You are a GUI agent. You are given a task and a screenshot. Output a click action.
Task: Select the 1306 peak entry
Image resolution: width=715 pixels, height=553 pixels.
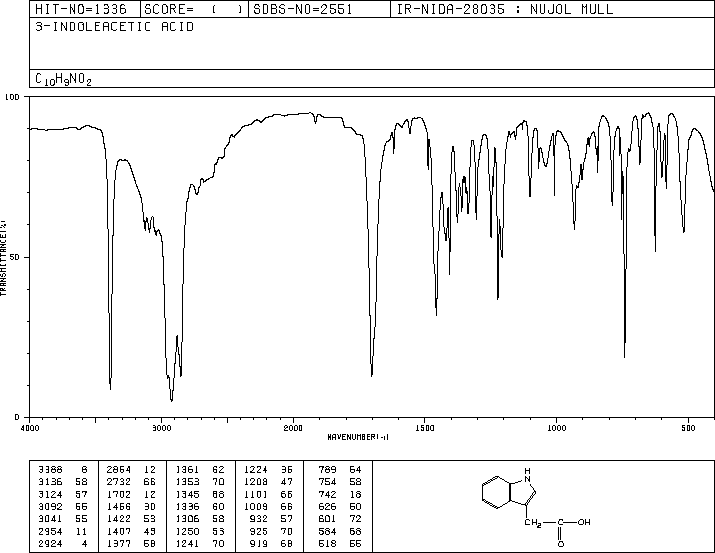coord(200,519)
